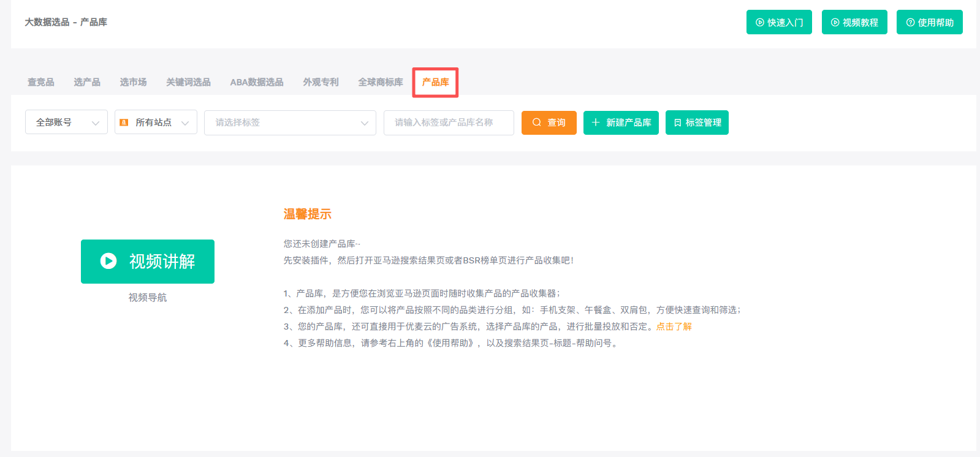
Task: Select the 选市场 tab
Action: 133,82
